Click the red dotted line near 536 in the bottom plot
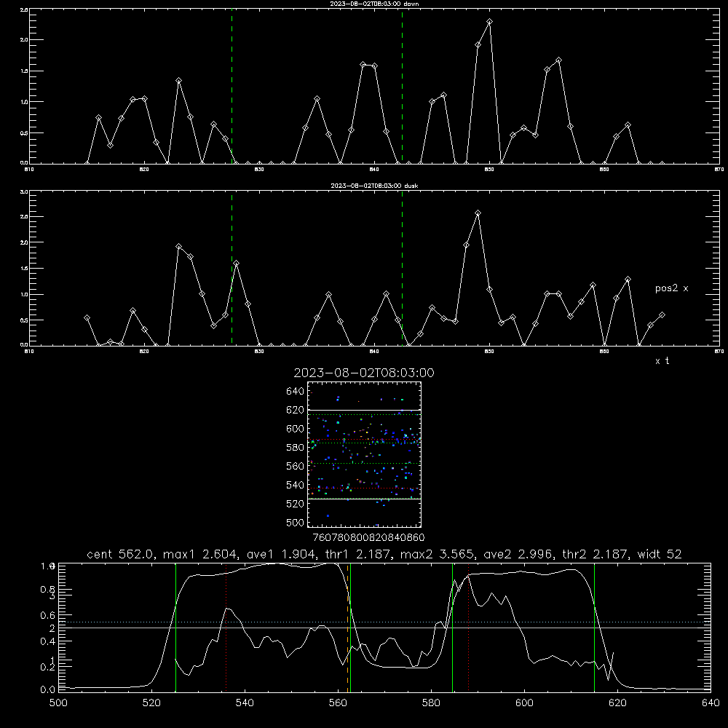Image resolution: width=728 pixels, height=728 pixels. coord(226,628)
